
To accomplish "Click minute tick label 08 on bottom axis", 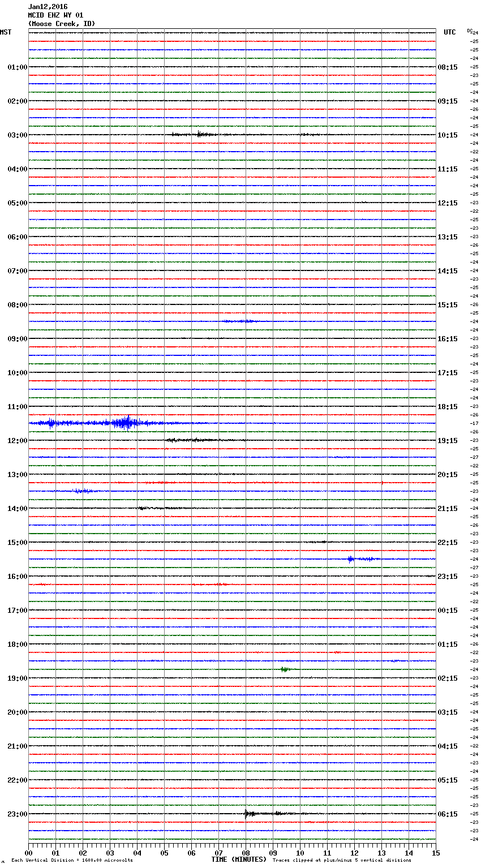I will click(x=246, y=853).
